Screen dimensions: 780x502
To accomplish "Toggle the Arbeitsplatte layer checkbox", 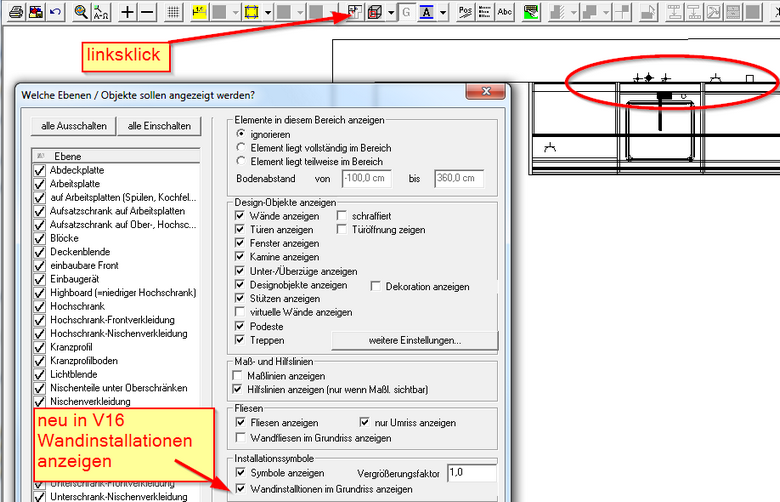I will coord(40,184).
